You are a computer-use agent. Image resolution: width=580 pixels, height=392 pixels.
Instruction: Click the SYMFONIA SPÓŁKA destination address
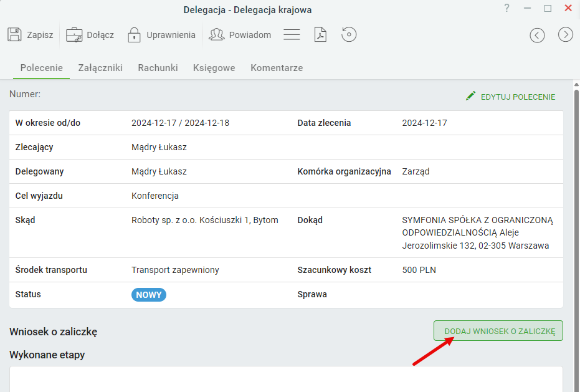[477, 233]
